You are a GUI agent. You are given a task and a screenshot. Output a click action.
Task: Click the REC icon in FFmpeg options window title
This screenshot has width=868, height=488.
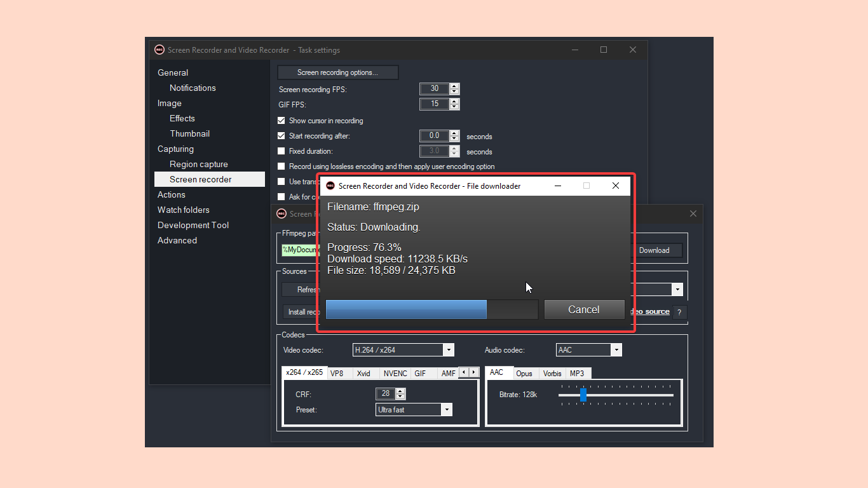coord(281,213)
